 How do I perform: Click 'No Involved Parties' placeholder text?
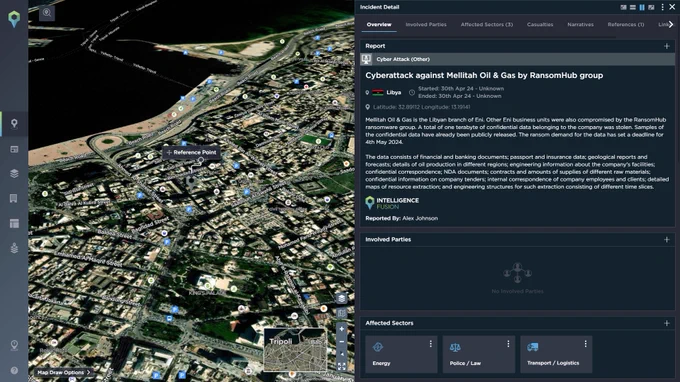pos(517,291)
